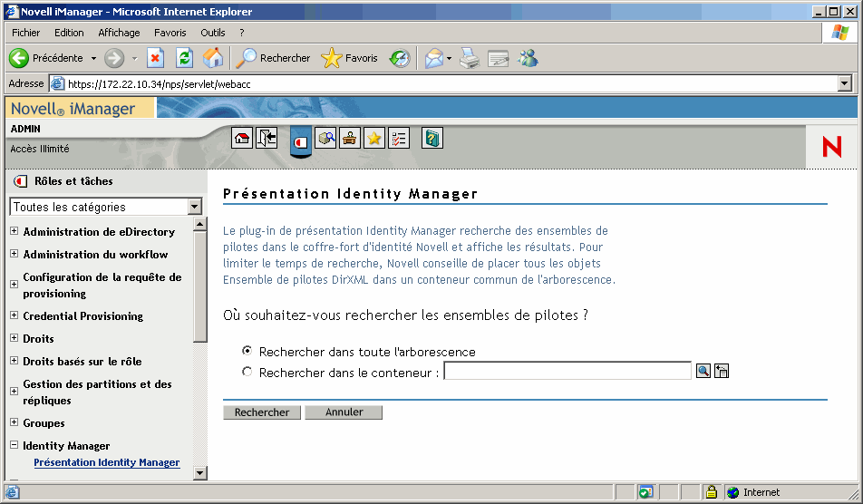Screen dimensions: 863x504
Task: Open the address bar dropdown arrow
Action: pyautogui.click(x=844, y=83)
